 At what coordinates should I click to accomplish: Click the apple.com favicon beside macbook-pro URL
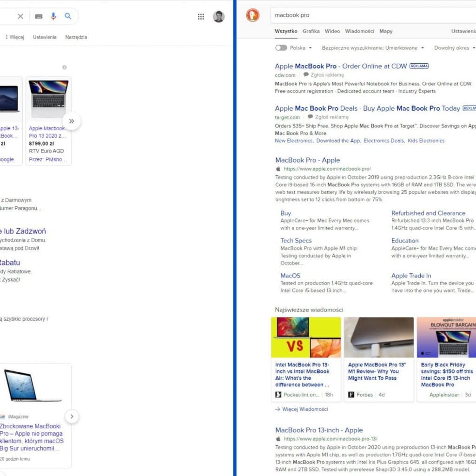coord(278,169)
